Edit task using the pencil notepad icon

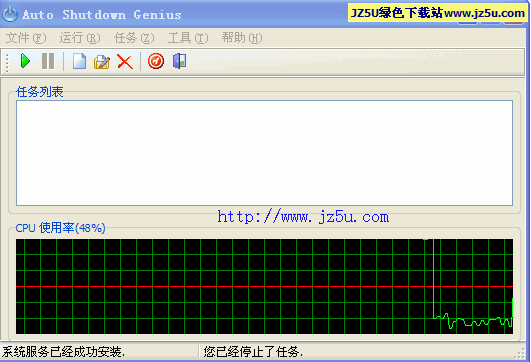102,62
